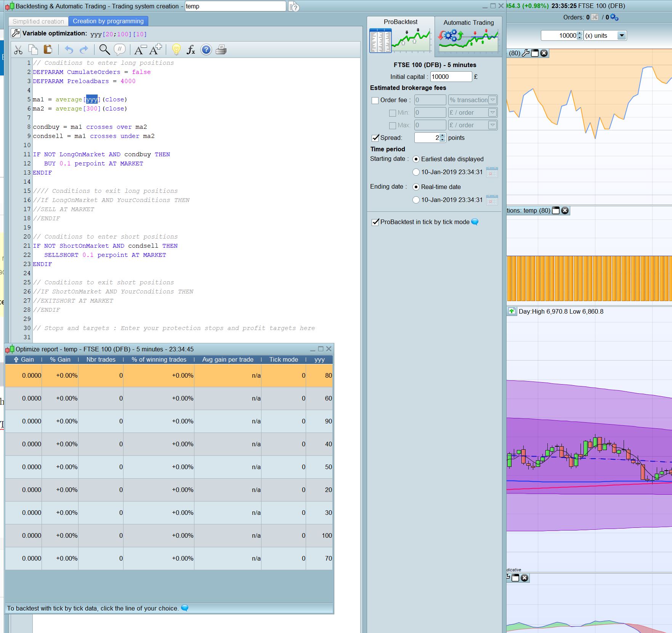The height and width of the screenshot is (633, 672).
Task: Toggle ProBacktest in tick by tick mode
Action: [x=375, y=222]
